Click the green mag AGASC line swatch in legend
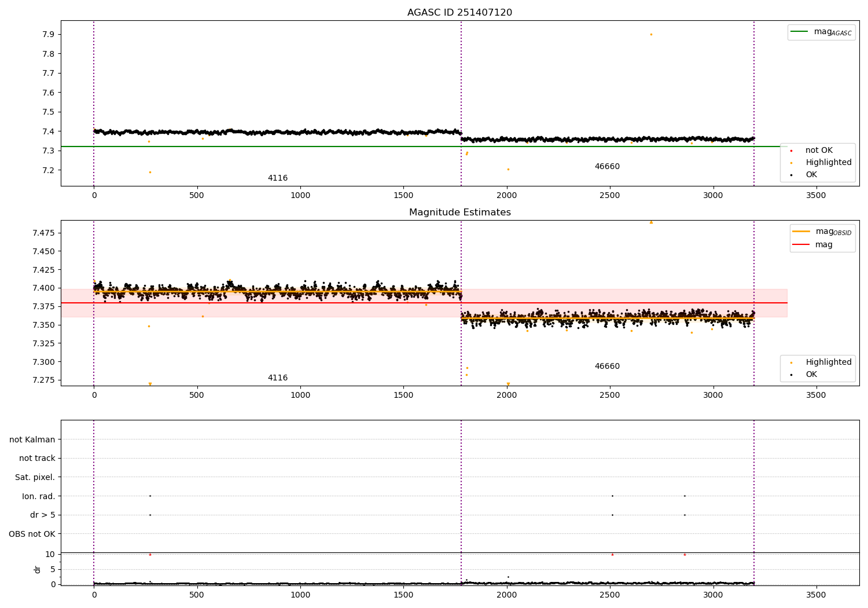The height and width of the screenshot is (608, 868). (x=800, y=32)
